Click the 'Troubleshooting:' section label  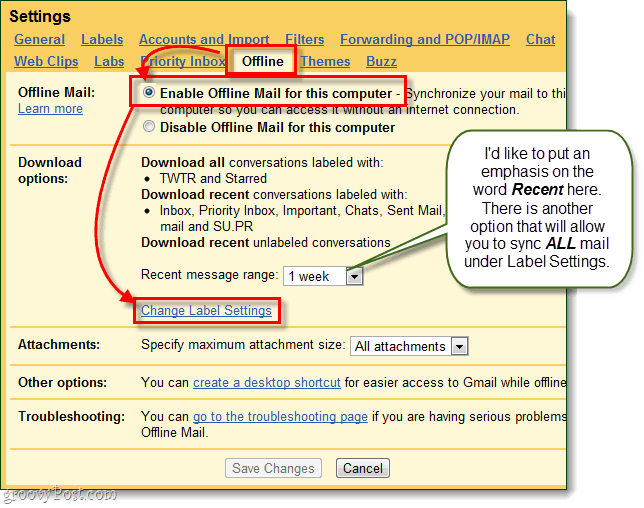(x=71, y=416)
